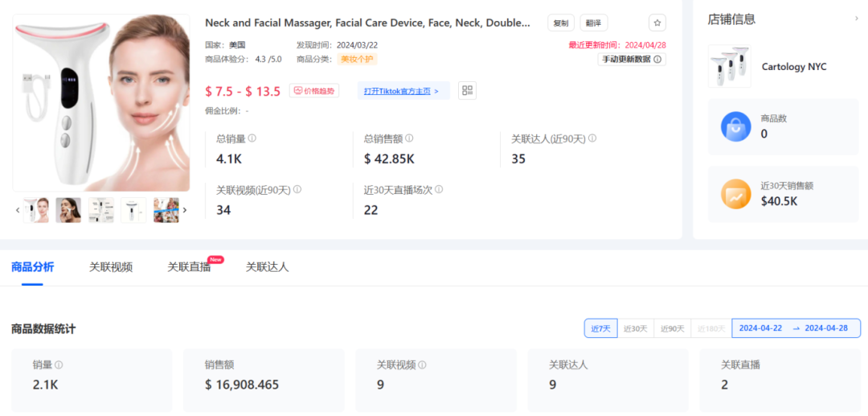Select third thumbnail showing package contents
Image resolution: width=868 pixels, height=416 pixels.
coord(101,210)
